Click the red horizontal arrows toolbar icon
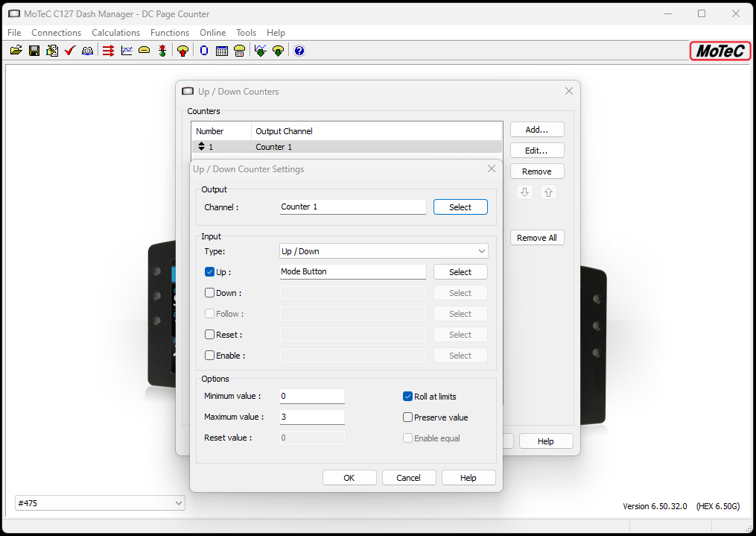 109,51
